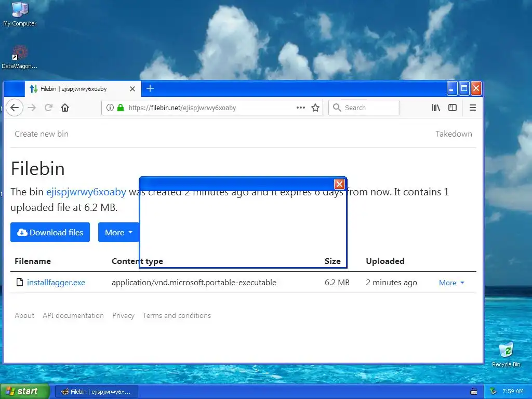532x399 pixels.
Task: Minimize the Firefox browser window
Action: click(451, 88)
